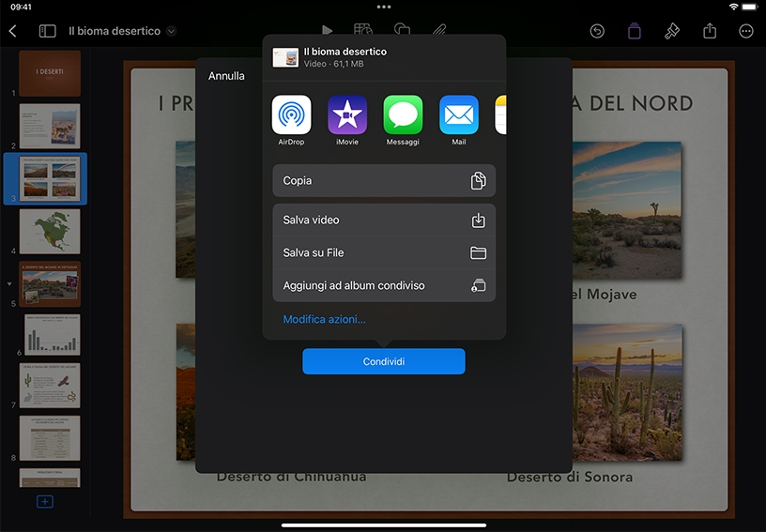Cancel export with Annulla
The image size is (766, 532).
[x=226, y=76]
